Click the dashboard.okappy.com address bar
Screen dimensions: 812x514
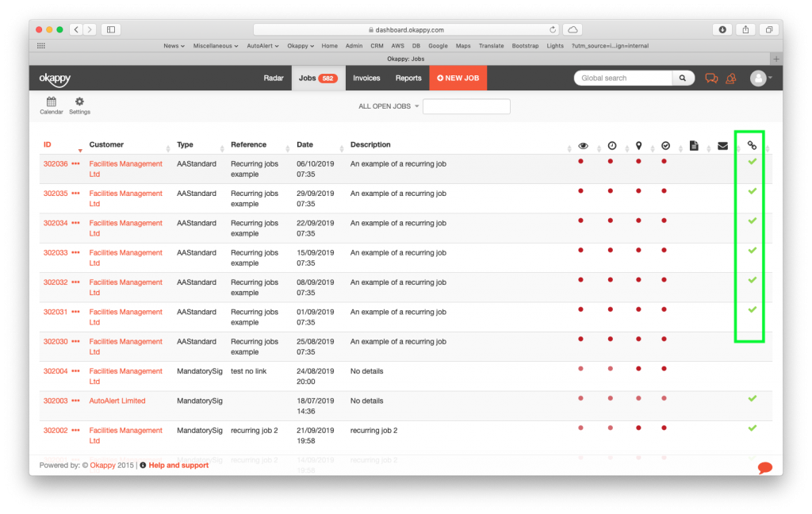click(x=406, y=29)
